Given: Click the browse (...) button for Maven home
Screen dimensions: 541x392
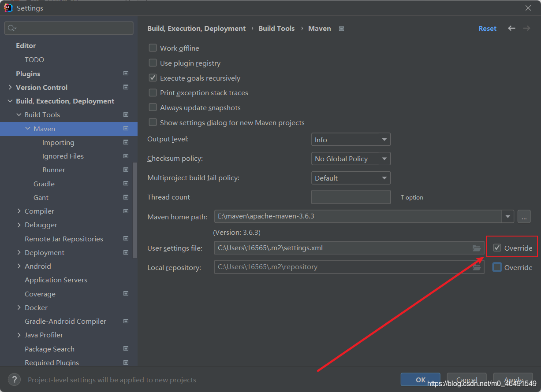Looking at the screenshot, I should click(x=524, y=216).
